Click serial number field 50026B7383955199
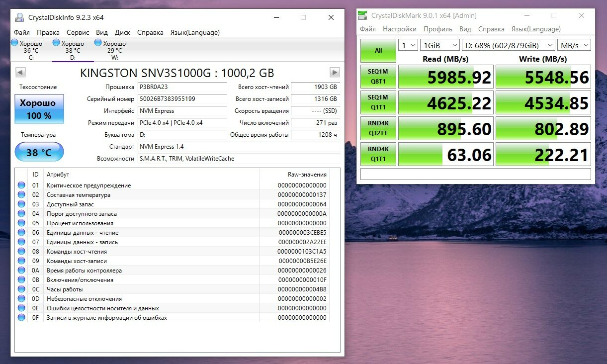Viewport: 607px width, 364px height. point(181,99)
